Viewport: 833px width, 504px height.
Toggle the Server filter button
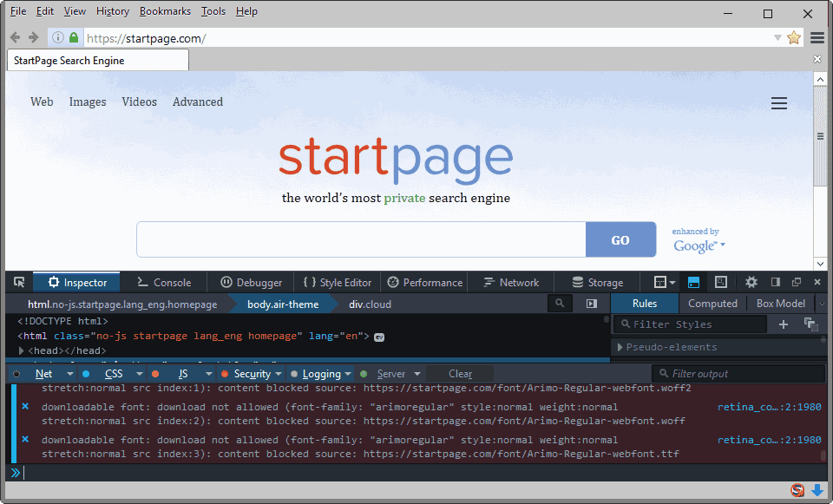click(x=391, y=374)
